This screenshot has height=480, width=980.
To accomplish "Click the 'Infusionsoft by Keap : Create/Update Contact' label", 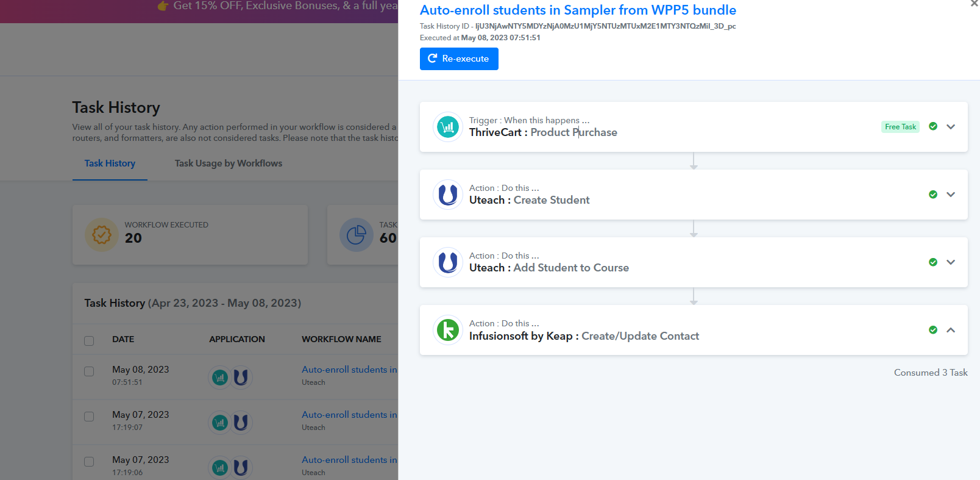I will (x=584, y=336).
